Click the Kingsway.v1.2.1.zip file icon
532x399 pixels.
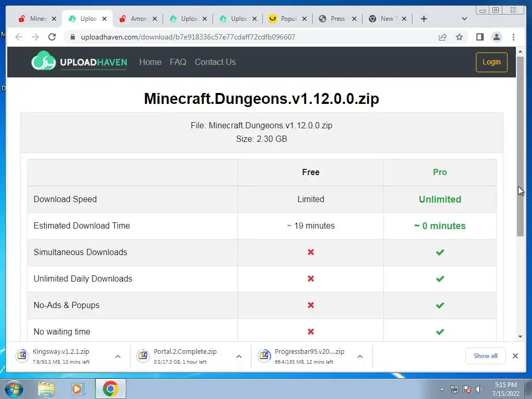pyautogui.click(x=22, y=355)
